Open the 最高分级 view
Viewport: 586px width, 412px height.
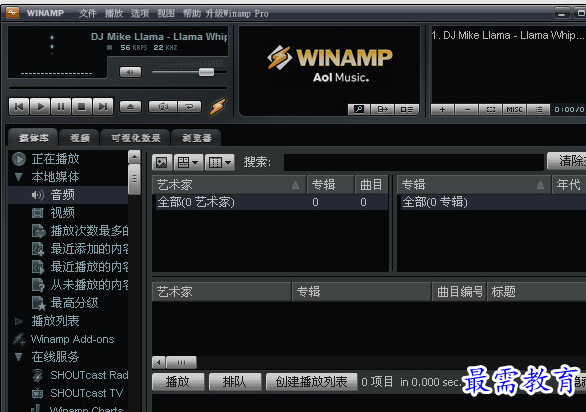coord(74,302)
